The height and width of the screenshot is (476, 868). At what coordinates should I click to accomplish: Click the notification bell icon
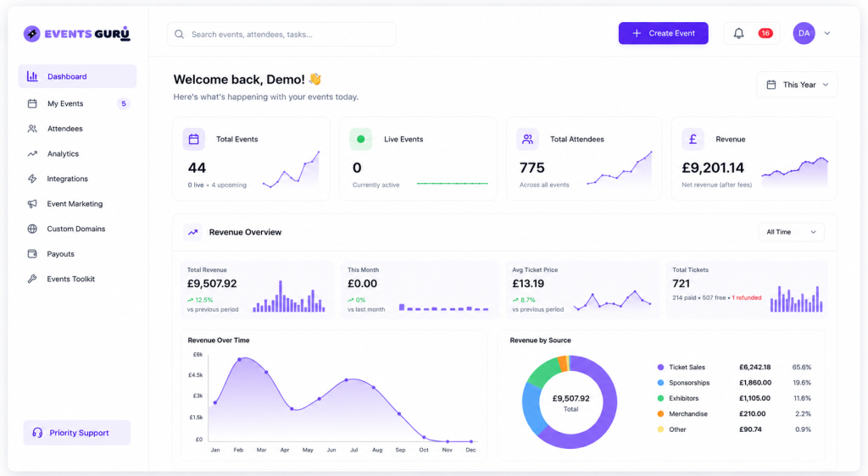click(x=738, y=33)
